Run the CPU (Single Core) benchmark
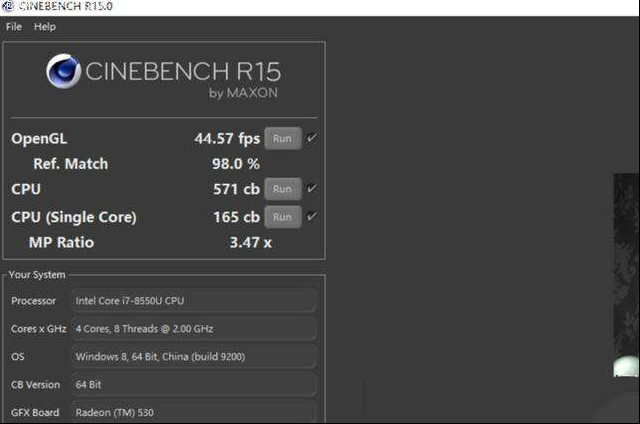 click(283, 217)
